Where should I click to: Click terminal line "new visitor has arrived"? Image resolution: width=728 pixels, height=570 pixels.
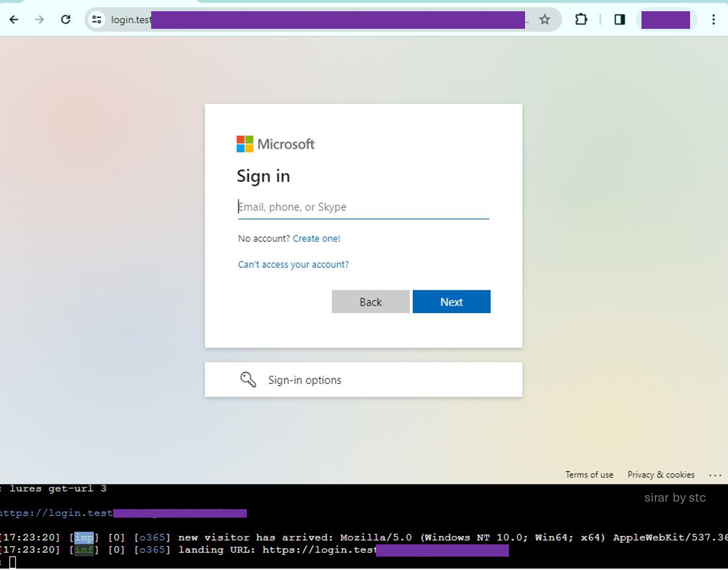point(363,537)
